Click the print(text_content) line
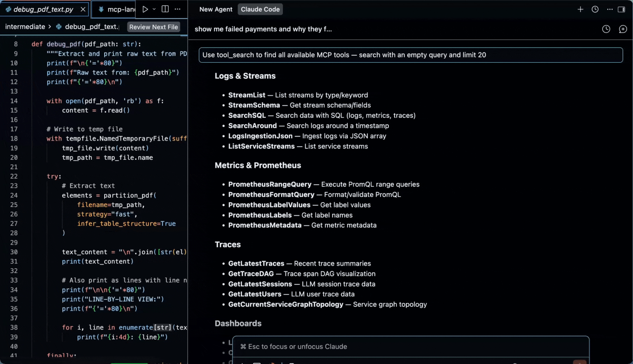This screenshot has width=633, height=364. pos(98,261)
